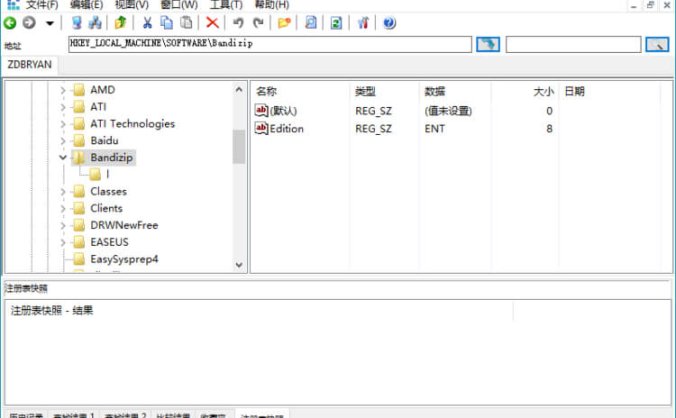Click the tree scrollbar up arrow
The width and height of the screenshot is (676, 418).
pyautogui.click(x=239, y=90)
